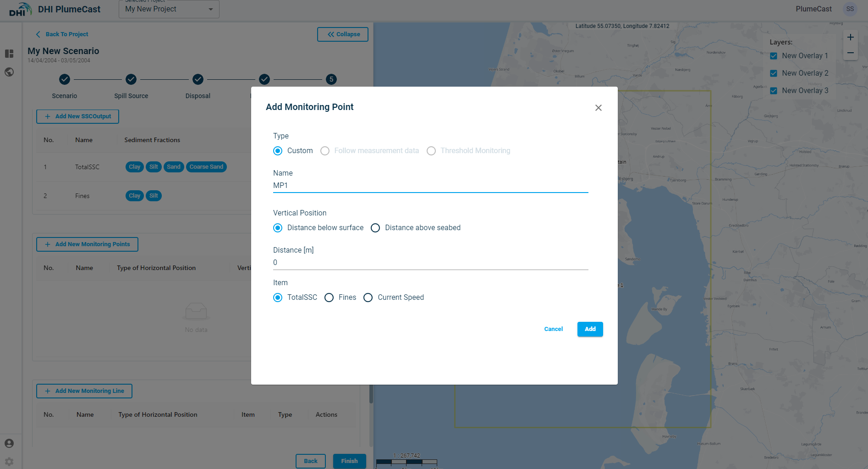Click the SS user avatar
This screenshot has height=469, width=868.
pyautogui.click(x=850, y=9)
